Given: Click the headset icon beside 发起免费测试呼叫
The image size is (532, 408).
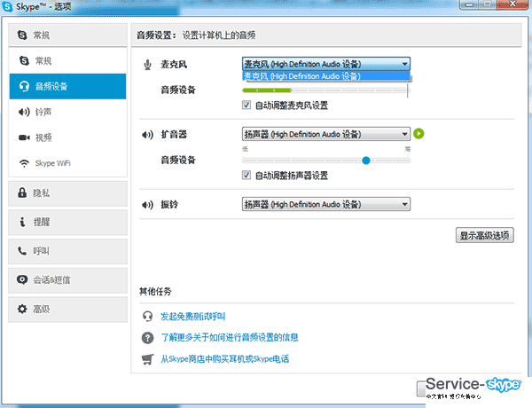Looking at the screenshot, I should pos(147,317).
